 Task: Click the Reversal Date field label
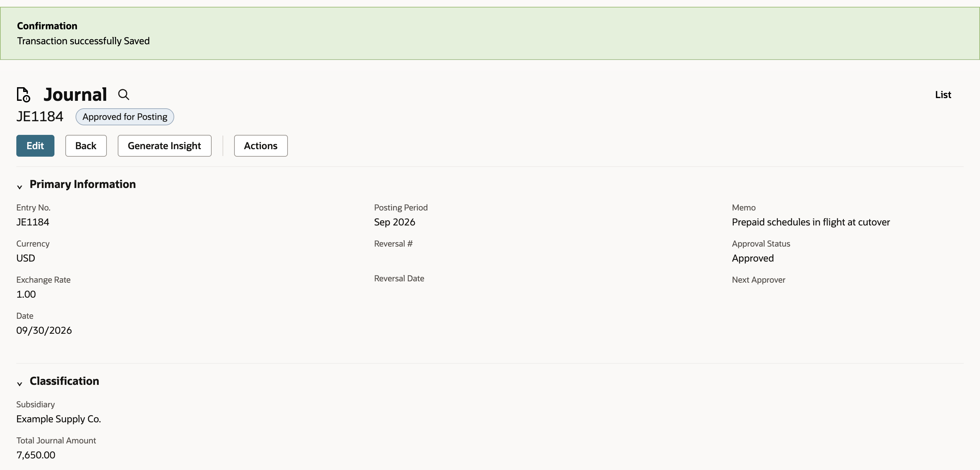(399, 278)
